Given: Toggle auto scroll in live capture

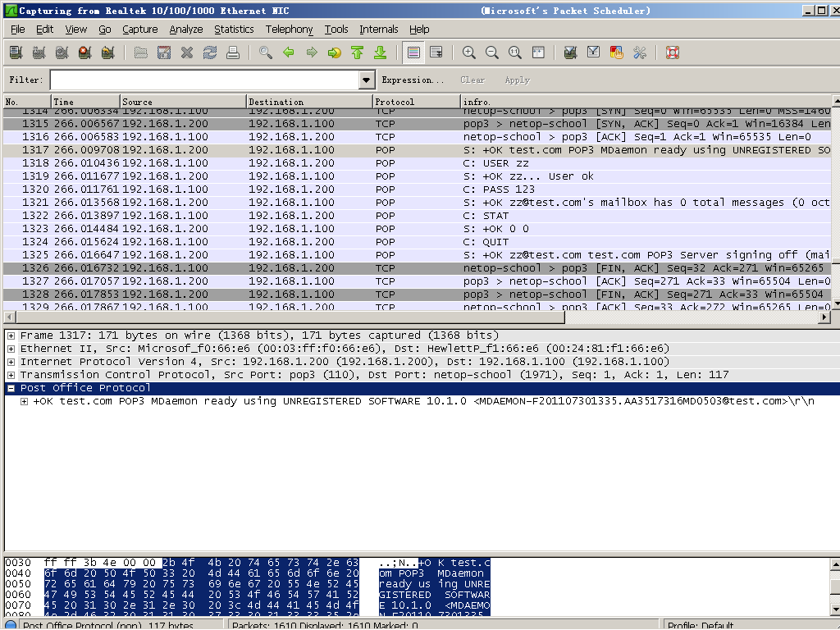Looking at the screenshot, I should coord(436,52).
